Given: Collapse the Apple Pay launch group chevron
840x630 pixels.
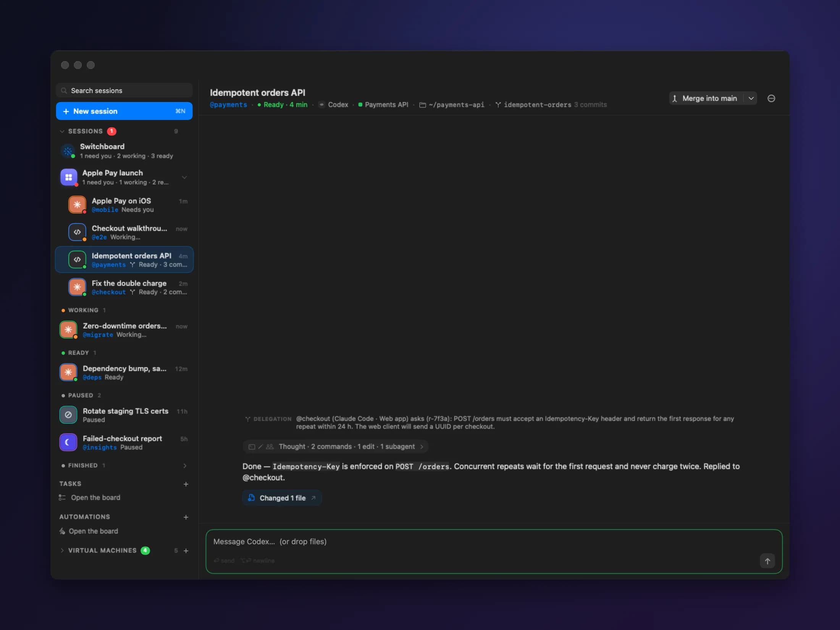Looking at the screenshot, I should [x=184, y=177].
